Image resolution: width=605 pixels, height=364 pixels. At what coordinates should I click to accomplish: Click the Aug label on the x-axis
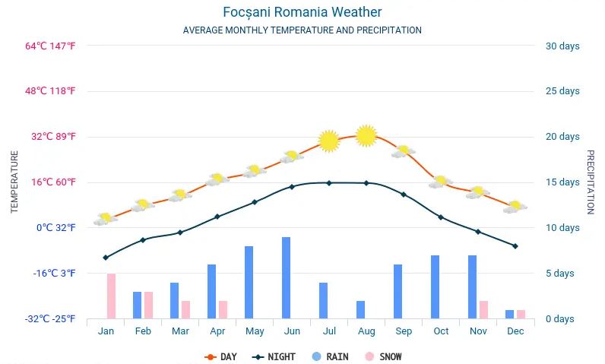pyautogui.click(x=366, y=331)
